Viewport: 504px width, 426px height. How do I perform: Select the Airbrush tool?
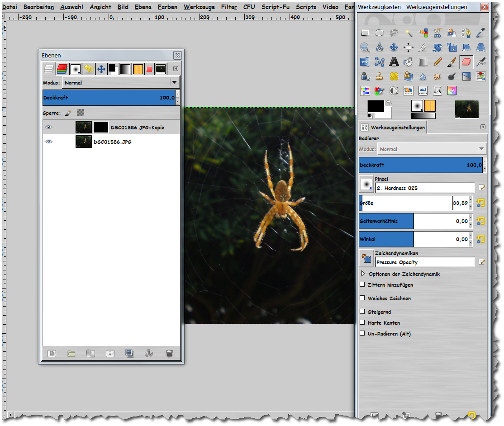click(481, 62)
